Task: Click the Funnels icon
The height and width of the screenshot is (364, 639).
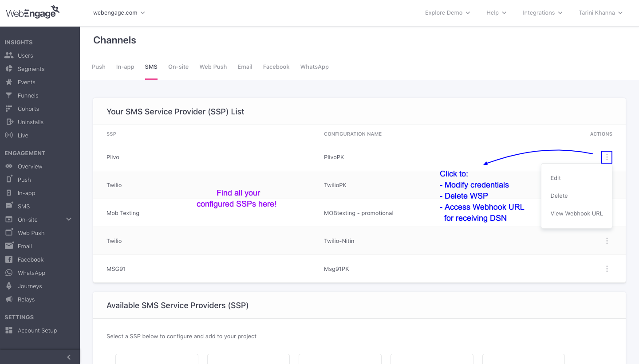Action: pyautogui.click(x=9, y=95)
